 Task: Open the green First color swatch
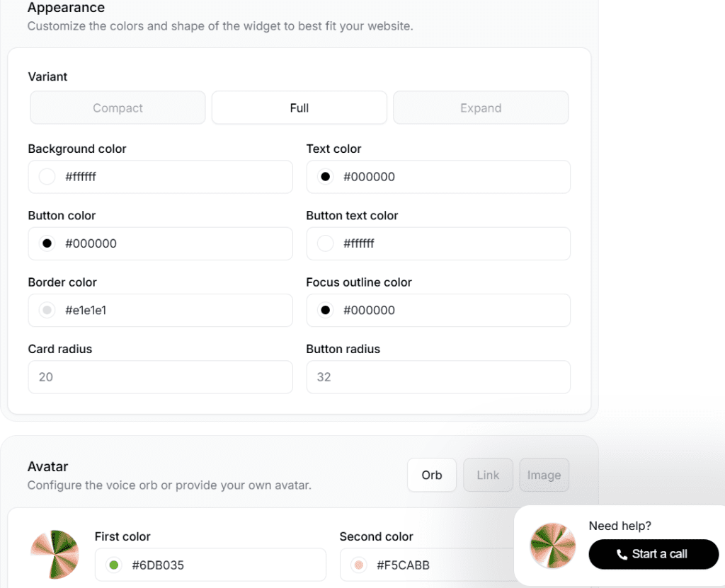click(113, 565)
